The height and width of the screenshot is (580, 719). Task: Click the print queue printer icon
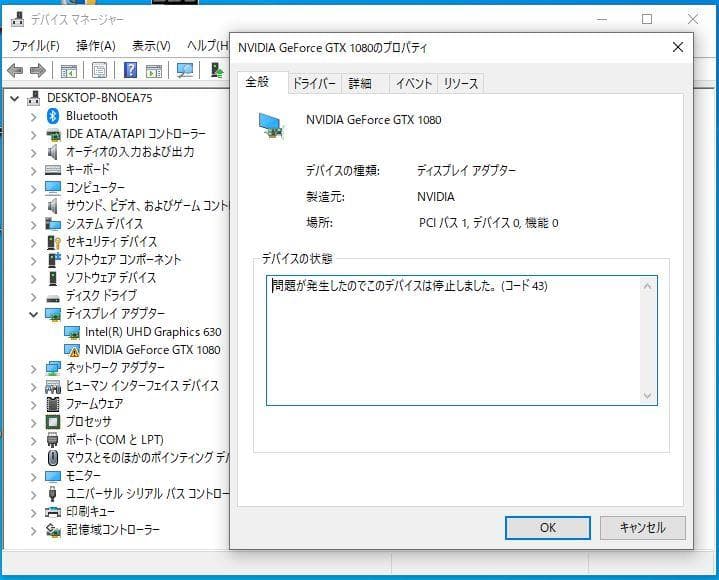click(53, 512)
